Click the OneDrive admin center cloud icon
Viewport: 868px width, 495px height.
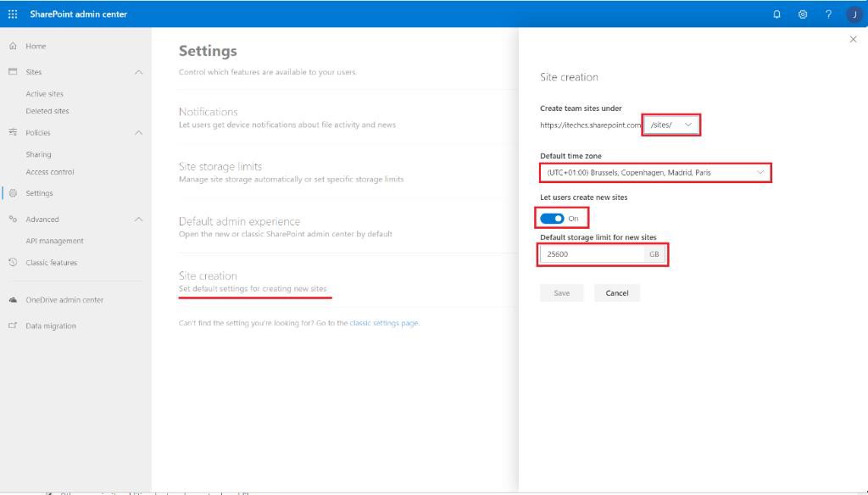point(13,299)
